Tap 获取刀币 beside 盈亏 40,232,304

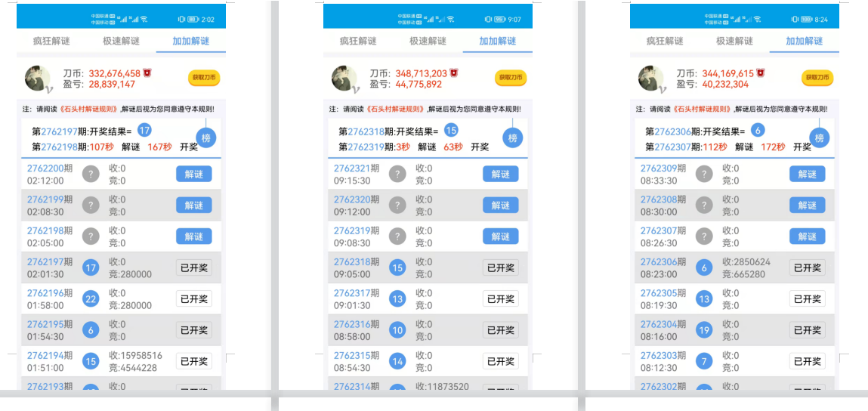(817, 78)
